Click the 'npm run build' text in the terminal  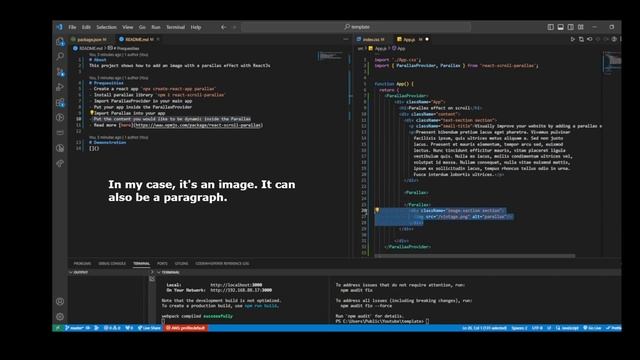(x=261, y=306)
